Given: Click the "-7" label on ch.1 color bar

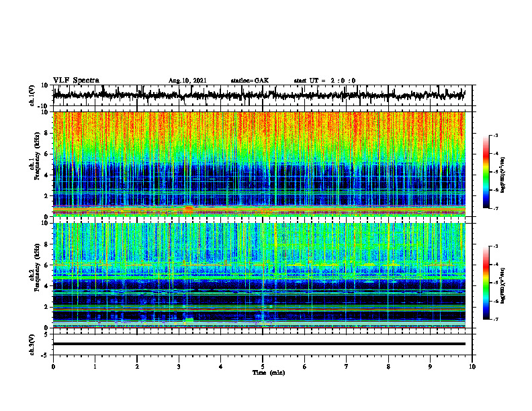Looking at the screenshot, I should pyautogui.click(x=495, y=208).
